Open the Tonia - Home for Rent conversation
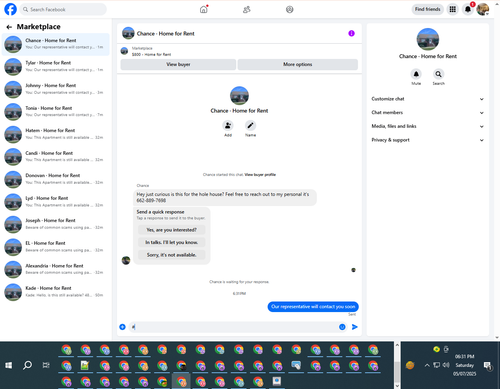Screen dimensions: 500x389 pos(56,111)
